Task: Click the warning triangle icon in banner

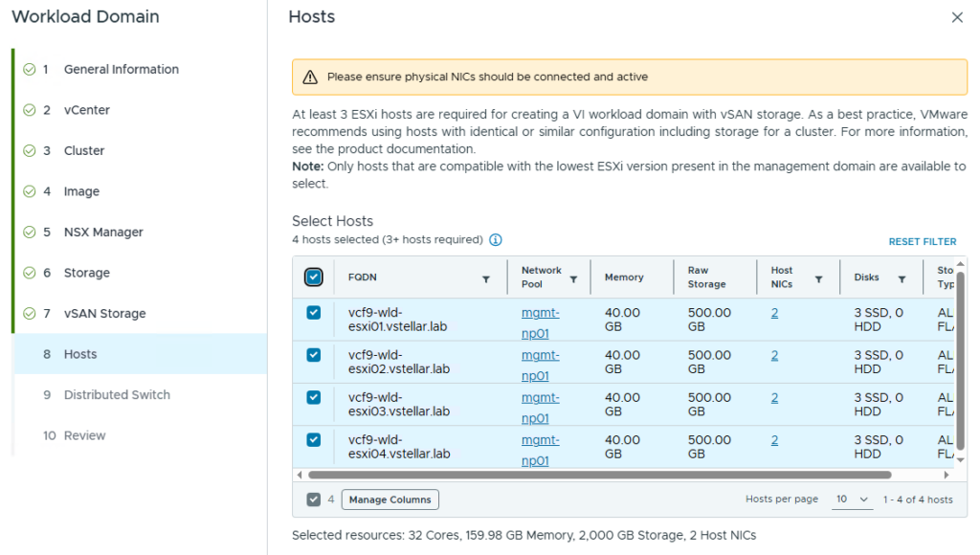Action: (x=310, y=78)
